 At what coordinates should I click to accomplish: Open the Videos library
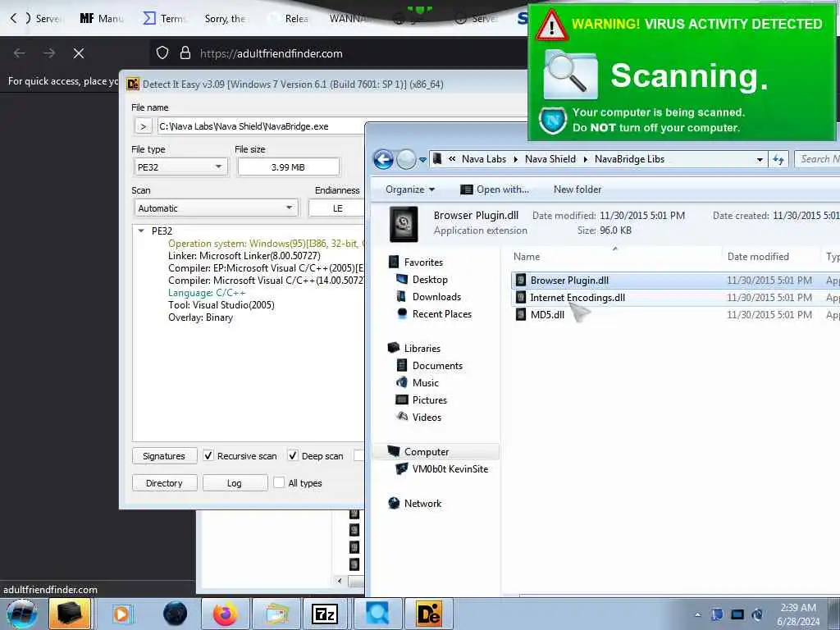(x=427, y=417)
